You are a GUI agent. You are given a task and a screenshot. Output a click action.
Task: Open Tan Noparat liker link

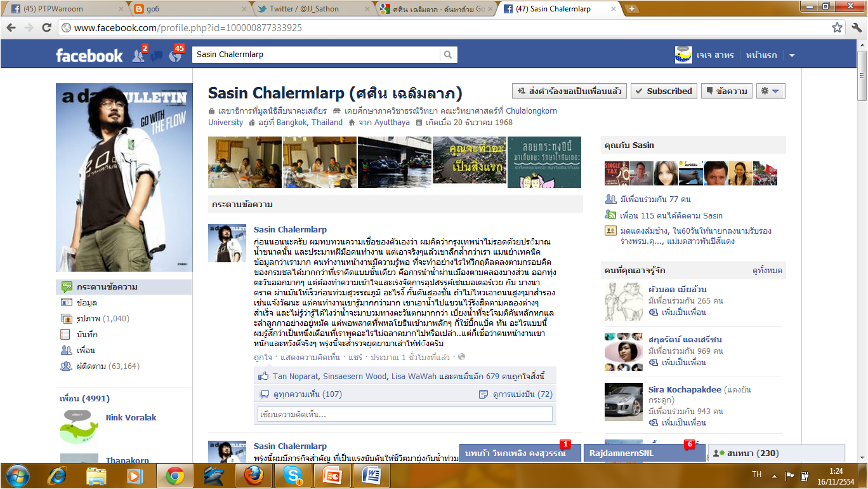click(295, 376)
